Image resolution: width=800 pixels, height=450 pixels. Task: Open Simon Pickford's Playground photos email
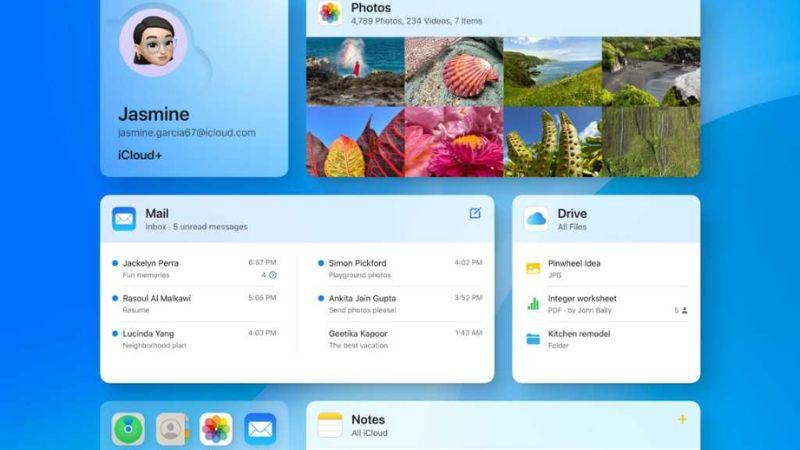(401, 269)
